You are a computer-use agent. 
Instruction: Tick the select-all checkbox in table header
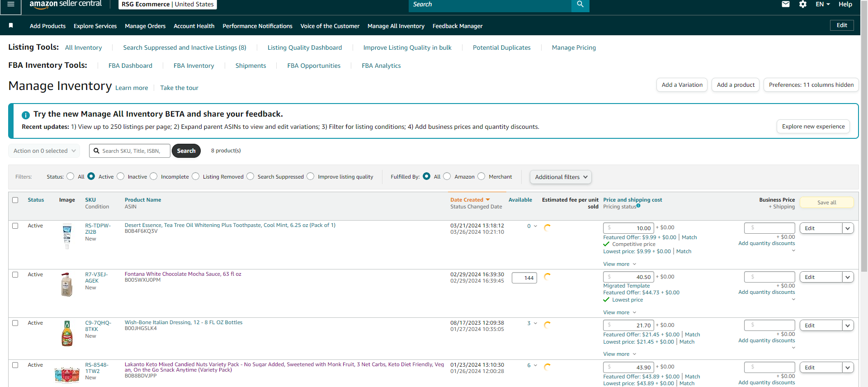(x=15, y=200)
